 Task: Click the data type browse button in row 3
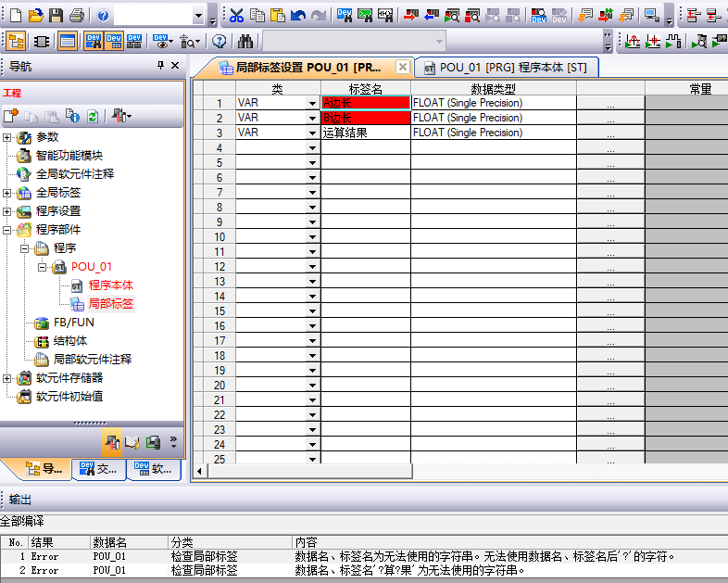(x=610, y=133)
